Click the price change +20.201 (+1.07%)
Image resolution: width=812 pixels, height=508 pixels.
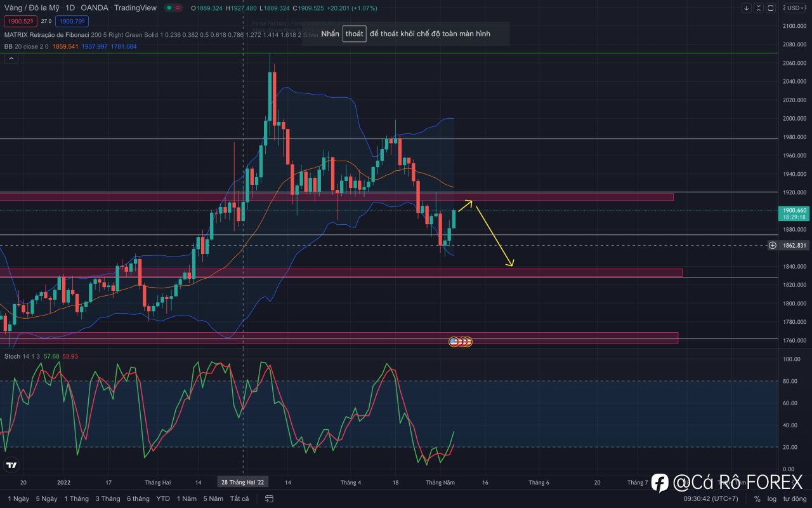pos(351,8)
